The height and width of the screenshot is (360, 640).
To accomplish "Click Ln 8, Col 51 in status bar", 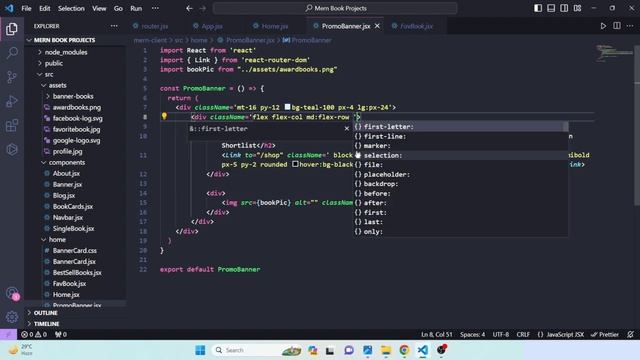I will (x=437, y=334).
